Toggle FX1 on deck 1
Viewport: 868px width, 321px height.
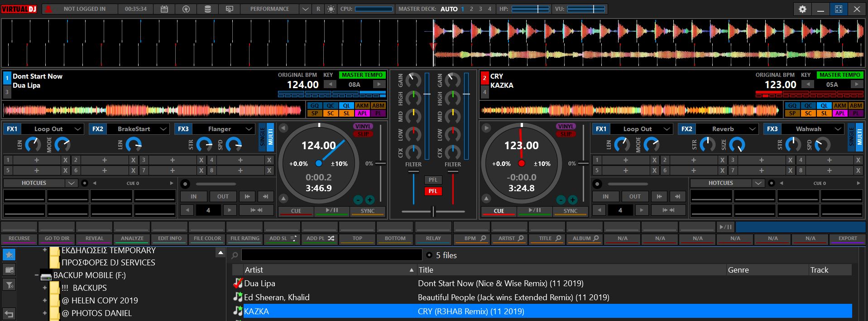pyautogui.click(x=12, y=129)
